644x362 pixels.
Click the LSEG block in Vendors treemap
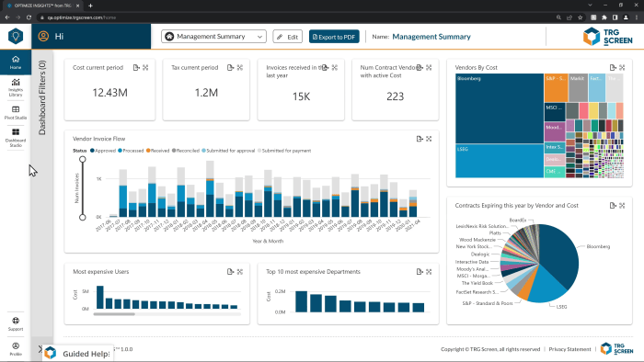pos(500,161)
